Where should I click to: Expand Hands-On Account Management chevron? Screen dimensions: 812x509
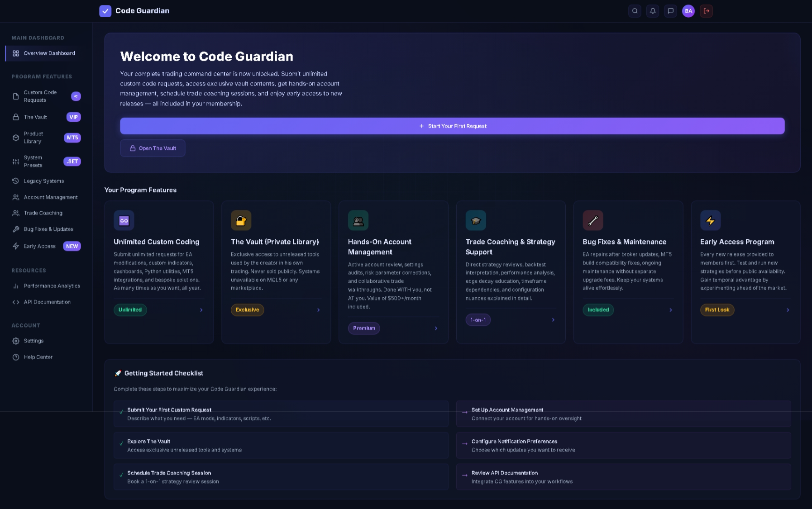click(x=436, y=328)
